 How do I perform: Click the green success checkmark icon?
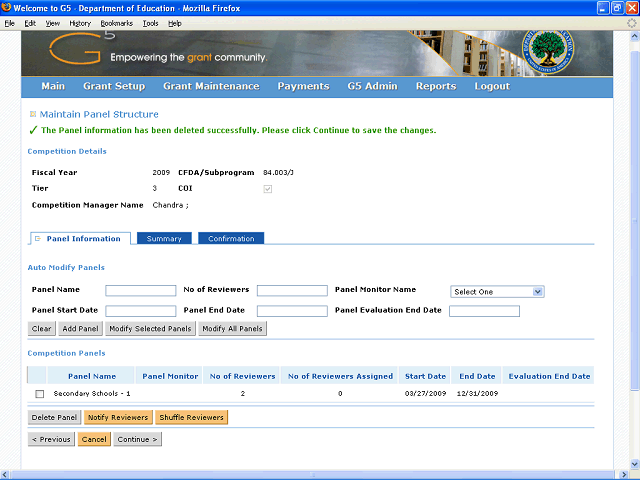pyautogui.click(x=33, y=130)
